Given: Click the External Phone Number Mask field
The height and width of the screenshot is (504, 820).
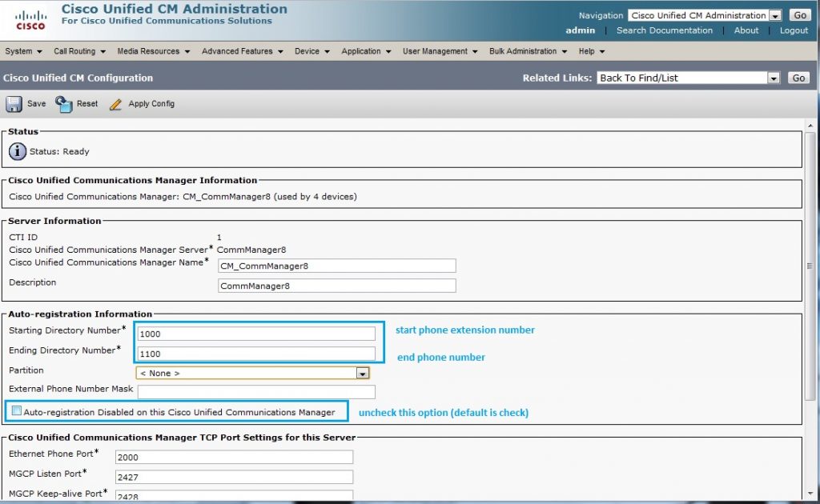Looking at the screenshot, I should point(256,391).
